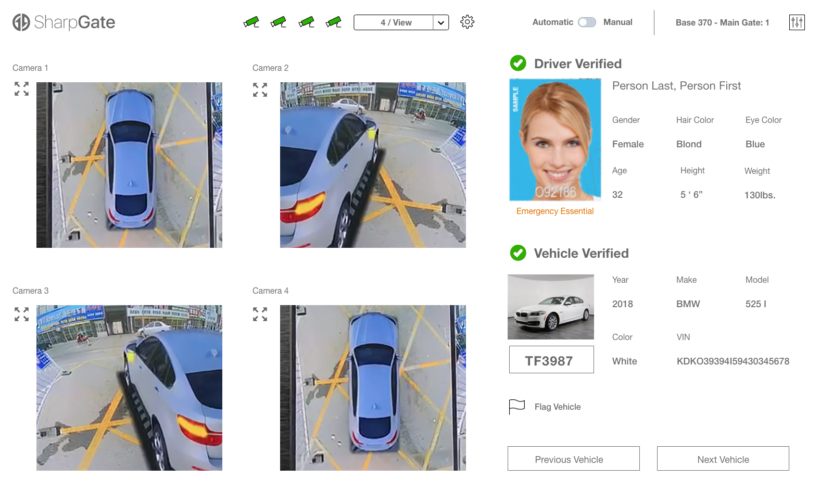Click the Make value BMW
Screen dimensions: 820x504
[x=688, y=304]
